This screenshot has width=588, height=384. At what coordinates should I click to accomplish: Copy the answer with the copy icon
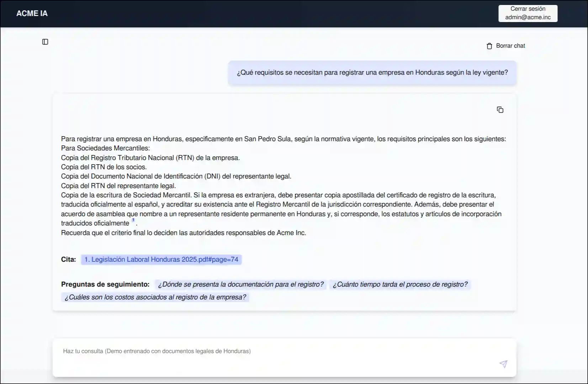click(x=500, y=110)
